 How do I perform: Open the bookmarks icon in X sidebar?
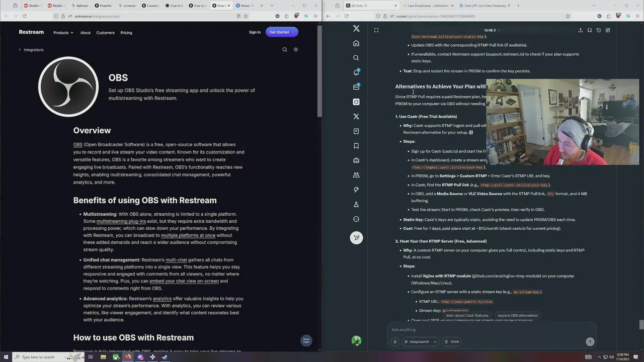click(x=356, y=146)
